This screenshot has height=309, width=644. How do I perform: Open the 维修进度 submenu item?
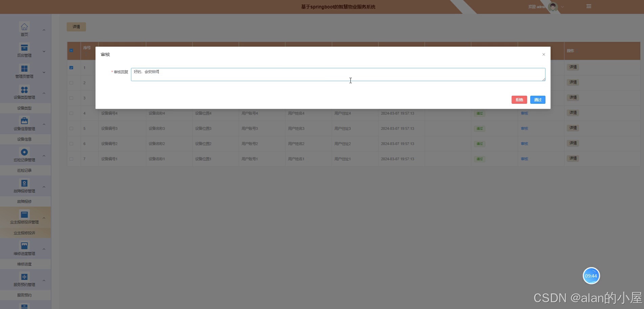click(24, 264)
